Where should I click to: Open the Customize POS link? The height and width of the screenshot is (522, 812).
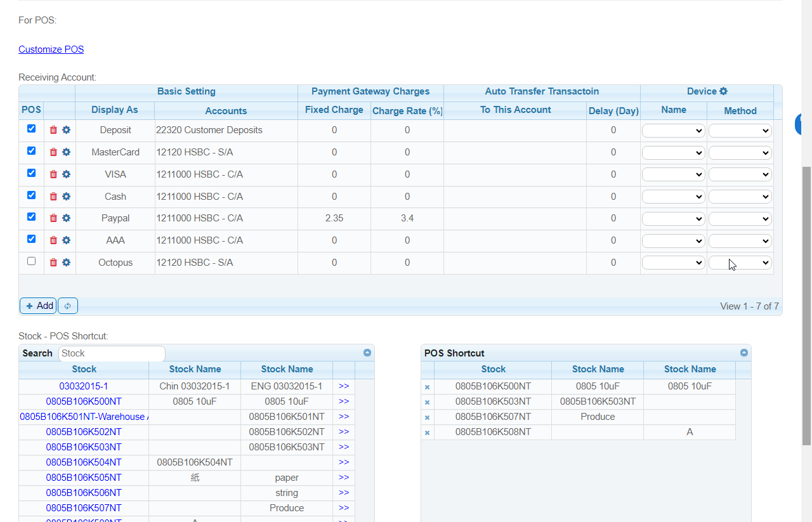click(x=51, y=49)
